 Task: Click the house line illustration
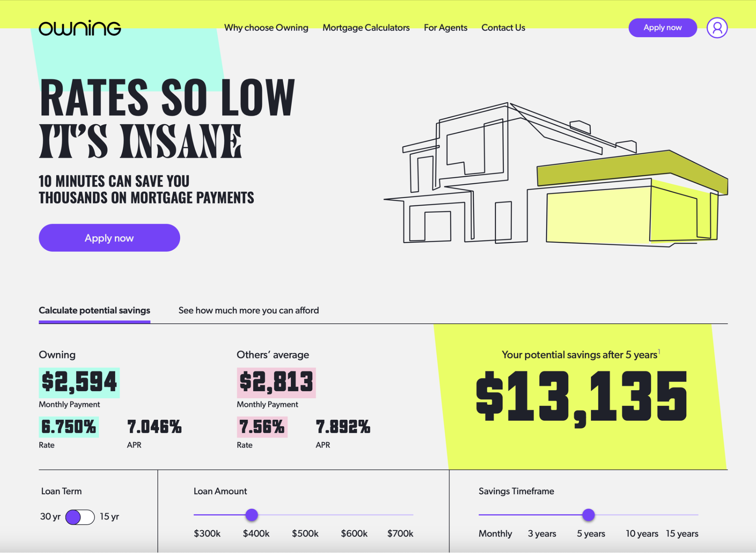pyautogui.click(x=556, y=175)
